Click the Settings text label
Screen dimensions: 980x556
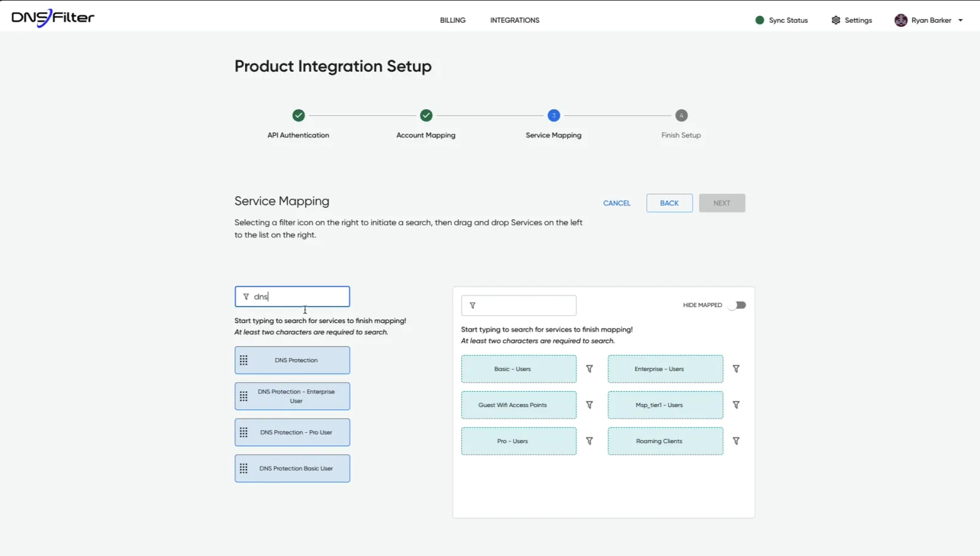(x=858, y=20)
